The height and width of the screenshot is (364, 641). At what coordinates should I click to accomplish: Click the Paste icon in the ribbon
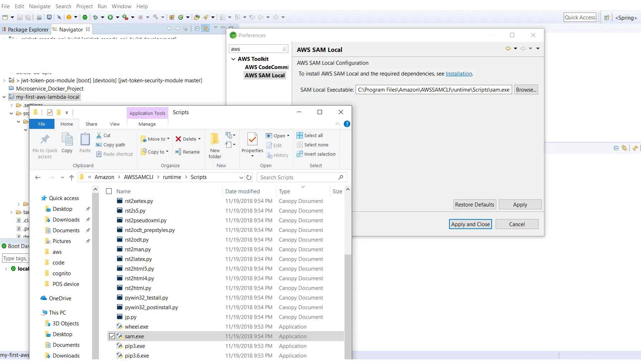pyautogui.click(x=85, y=139)
